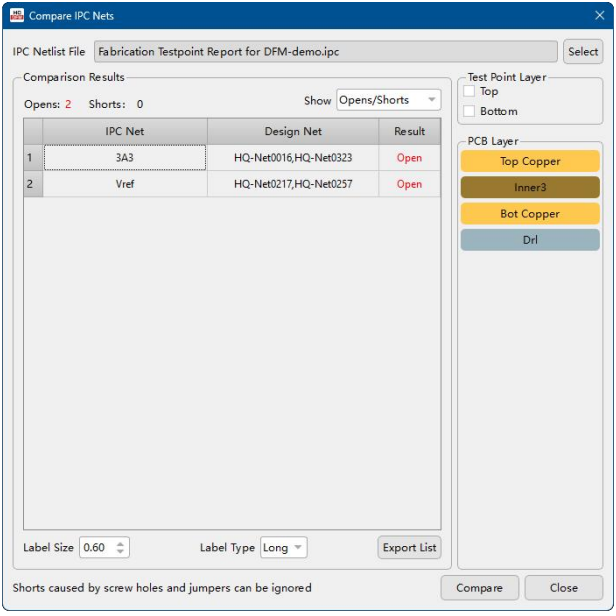Click the Select button for netlist file
616x616 pixels.
pyautogui.click(x=583, y=52)
